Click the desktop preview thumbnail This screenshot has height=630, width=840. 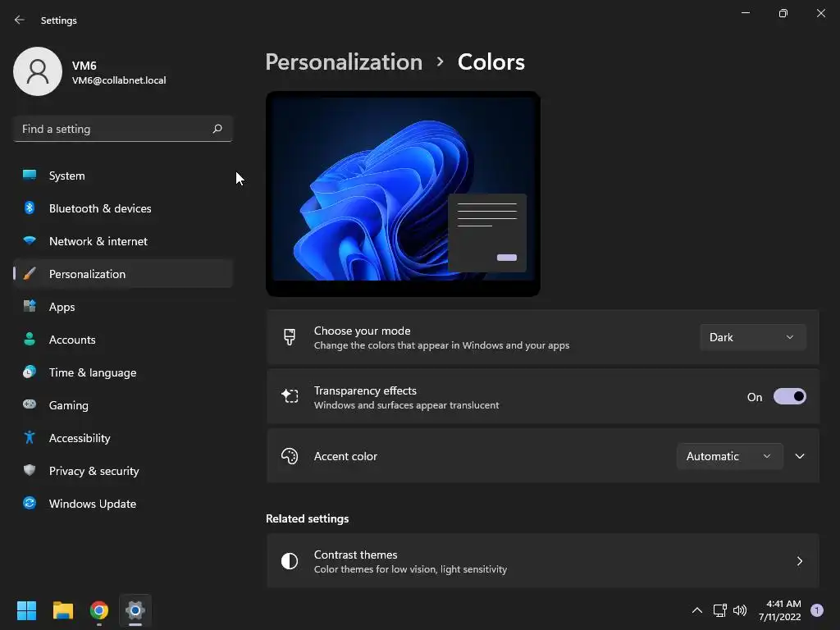pyautogui.click(x=403, y=194)
